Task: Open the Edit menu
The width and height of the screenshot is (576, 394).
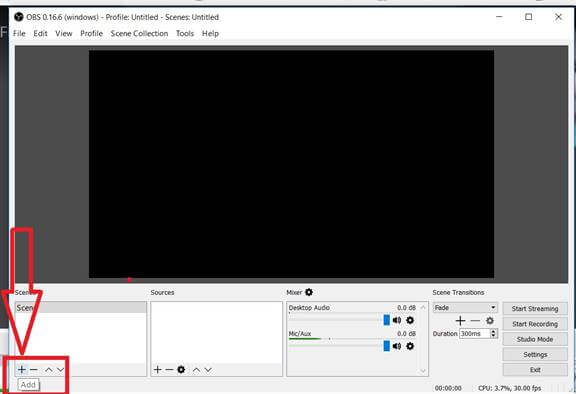Action: coord(40,33)
